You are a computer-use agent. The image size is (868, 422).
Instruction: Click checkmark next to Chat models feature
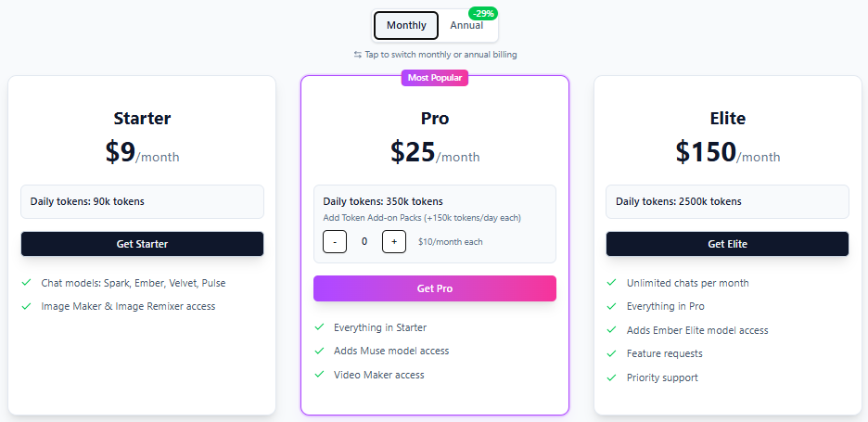click(x=26, y=283)
